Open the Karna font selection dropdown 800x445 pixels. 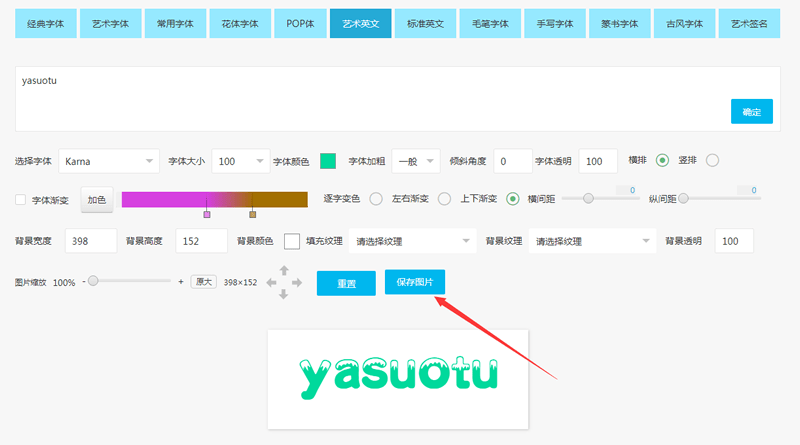click(x=108, y=160)
